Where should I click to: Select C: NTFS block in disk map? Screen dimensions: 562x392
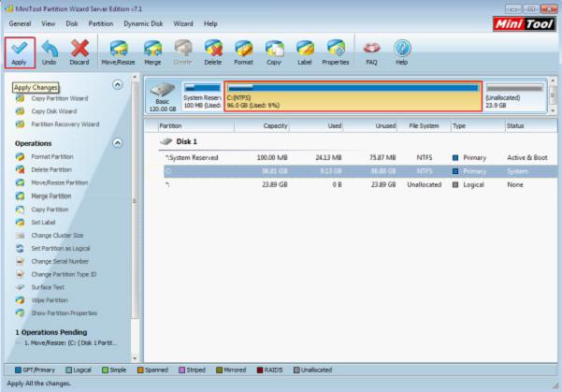[353, 96]
